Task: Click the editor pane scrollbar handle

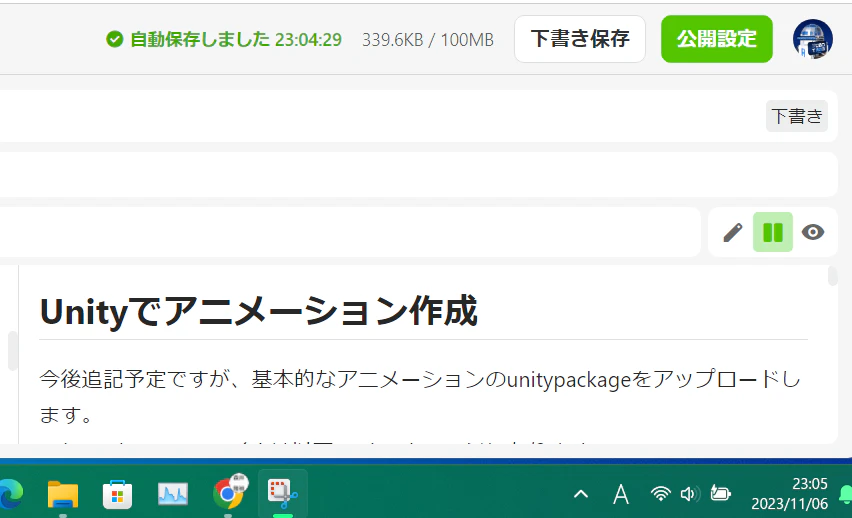Action: 12,351
